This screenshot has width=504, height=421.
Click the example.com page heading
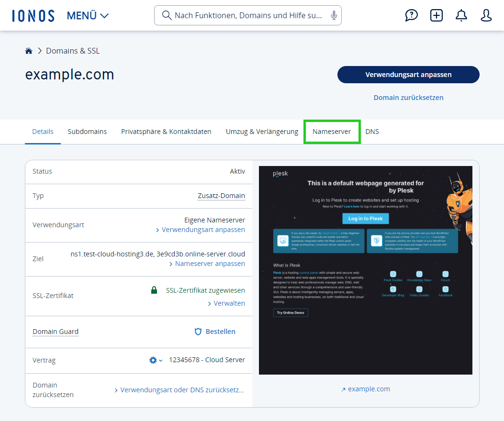[x=70, y=75]
